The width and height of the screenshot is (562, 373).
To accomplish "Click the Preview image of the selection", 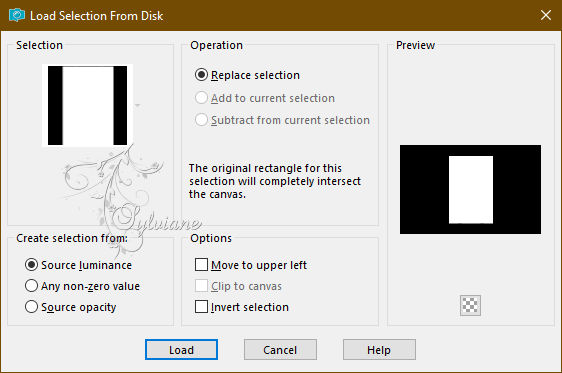I will (x=470, y=190).
